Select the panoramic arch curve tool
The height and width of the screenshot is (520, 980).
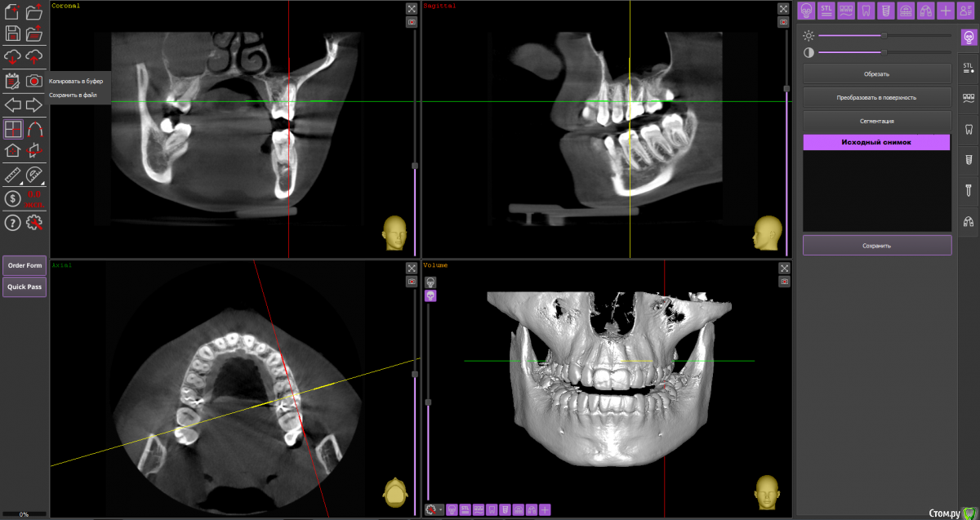tap(34, 129)
